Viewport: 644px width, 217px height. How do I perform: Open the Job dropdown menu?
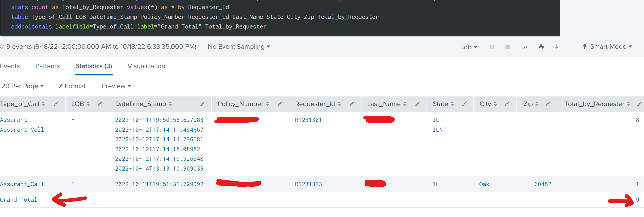point(469,47)
